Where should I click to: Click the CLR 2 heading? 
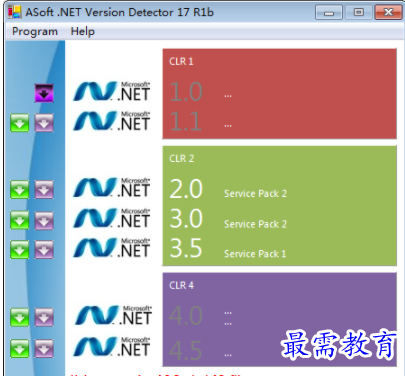pyautogui.click(x=181, y=158)
